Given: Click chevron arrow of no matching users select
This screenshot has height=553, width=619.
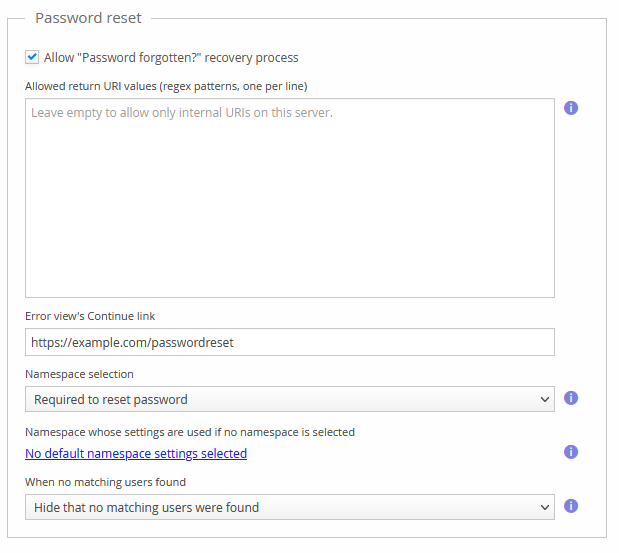Looking at the screenshot, I should [545, 508].
